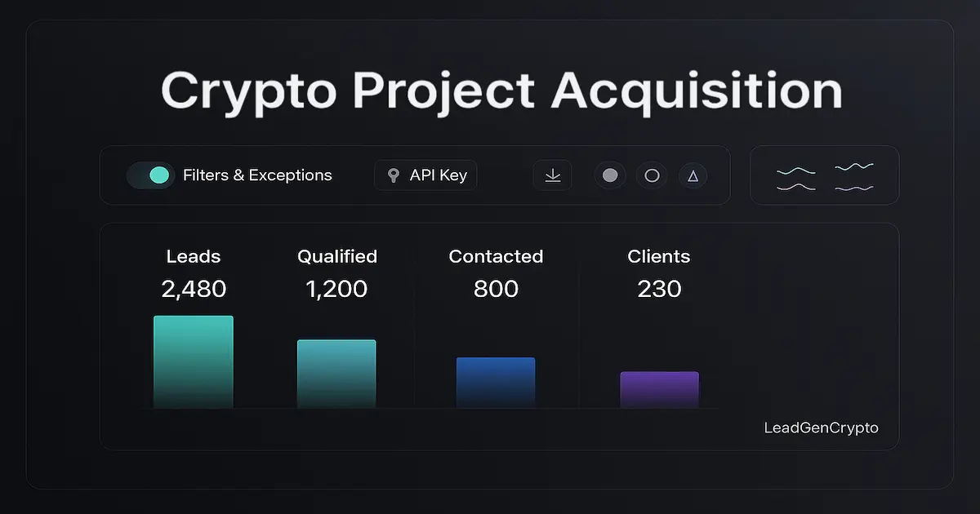Click the teal Leads bar
This screenshot has width=980, height=514.
194,361
